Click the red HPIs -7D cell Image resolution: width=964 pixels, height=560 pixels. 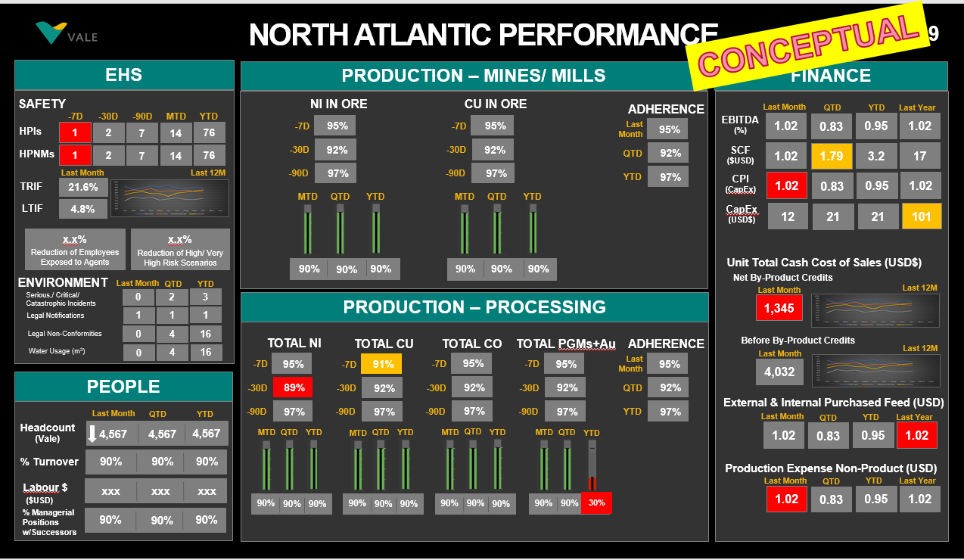75,132
